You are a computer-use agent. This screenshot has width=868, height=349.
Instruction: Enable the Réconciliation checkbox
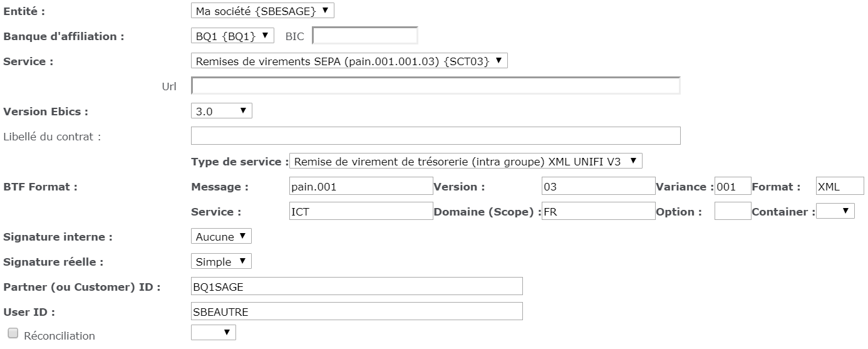pyautogui.click(x=13, y=334)
